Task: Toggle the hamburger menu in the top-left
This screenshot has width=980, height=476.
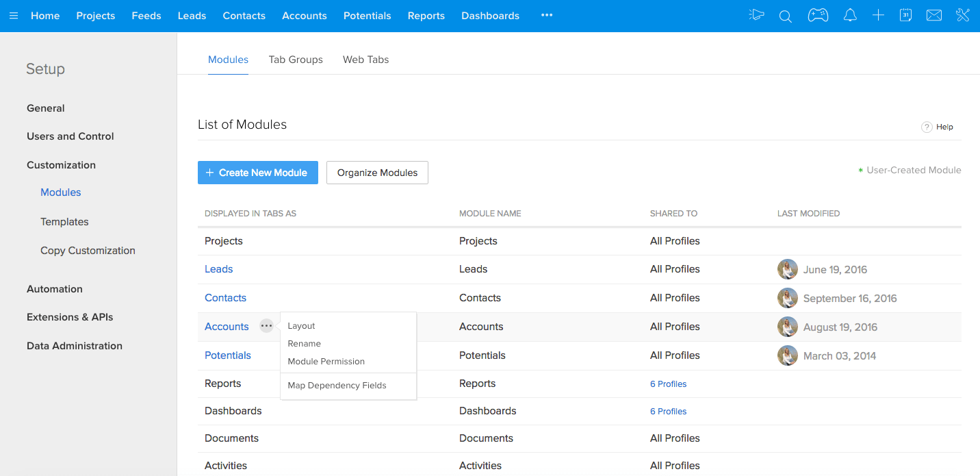Action: [x=14, y=15]
